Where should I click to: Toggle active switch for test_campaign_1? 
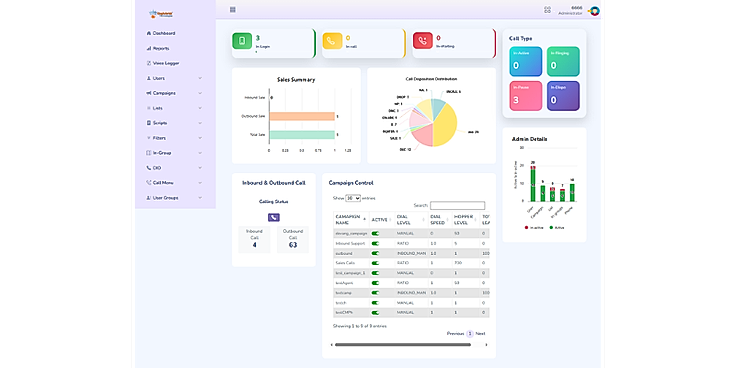376,273
